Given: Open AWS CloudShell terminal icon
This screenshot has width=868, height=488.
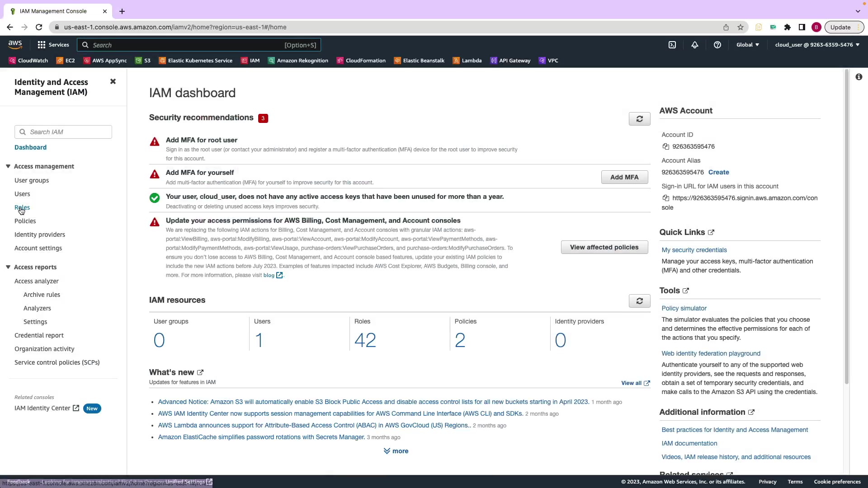Looking at the screenshot, I should click(x=672, y=45).
